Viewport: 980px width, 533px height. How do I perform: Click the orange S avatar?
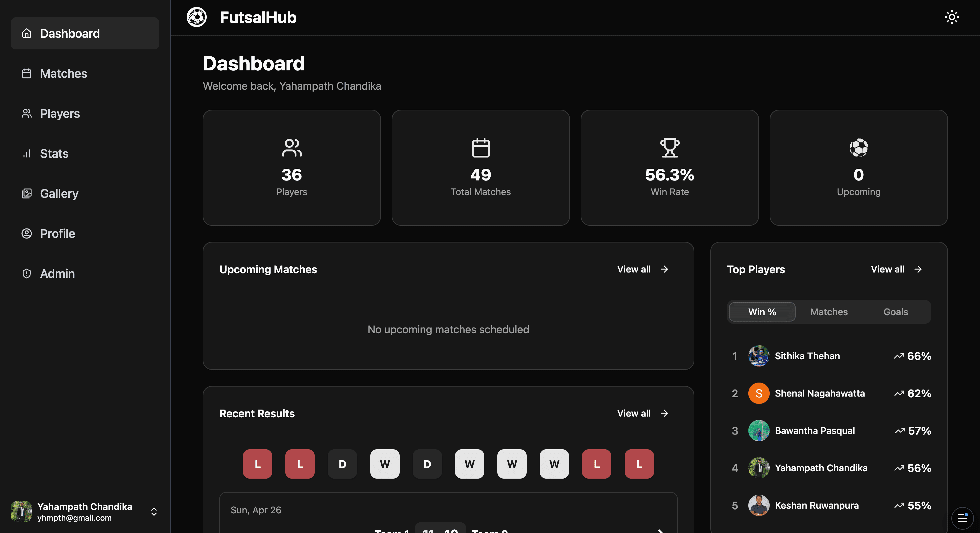[759, 393]
